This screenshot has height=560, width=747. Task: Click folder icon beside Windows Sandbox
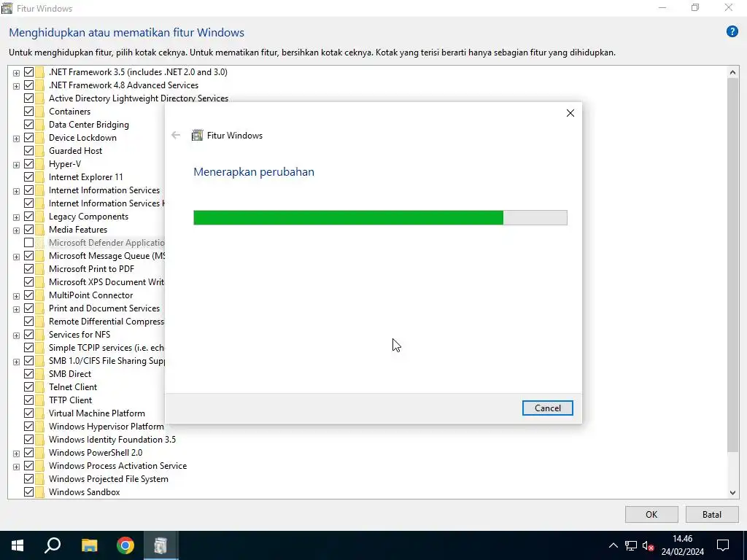pos(39,492)
